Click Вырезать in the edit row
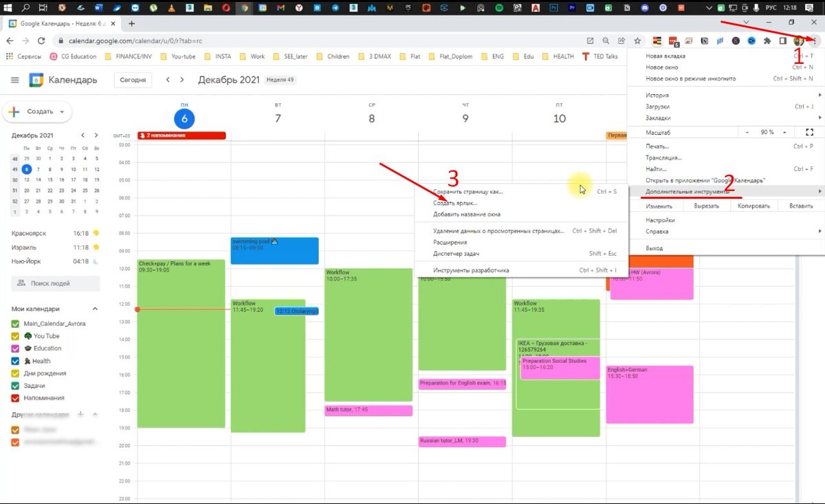The width and height of the screenshot is (825, 504). tap(706, 206)
